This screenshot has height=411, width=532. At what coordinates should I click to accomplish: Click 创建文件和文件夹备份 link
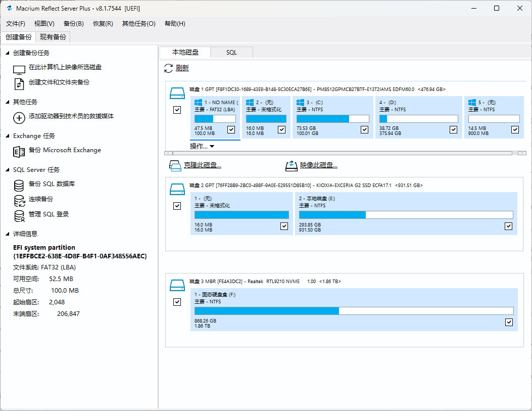pyautogui.click(x=59, y=82)
